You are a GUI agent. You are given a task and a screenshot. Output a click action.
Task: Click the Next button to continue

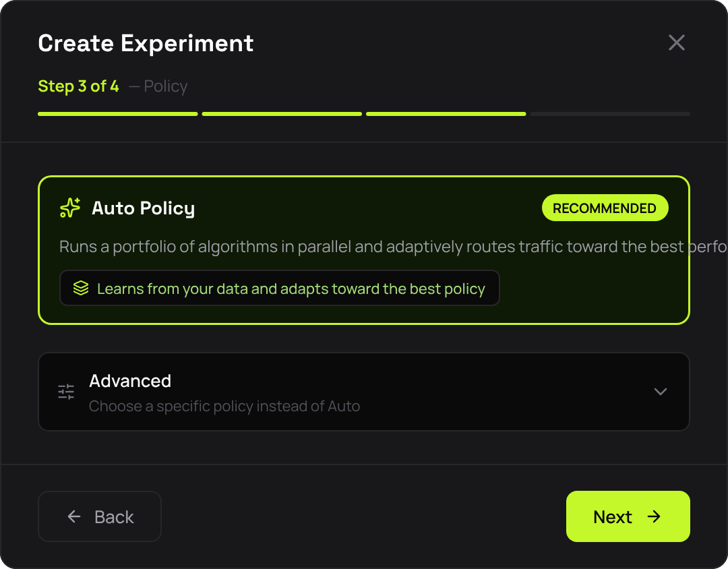click(x=628, y=516)
